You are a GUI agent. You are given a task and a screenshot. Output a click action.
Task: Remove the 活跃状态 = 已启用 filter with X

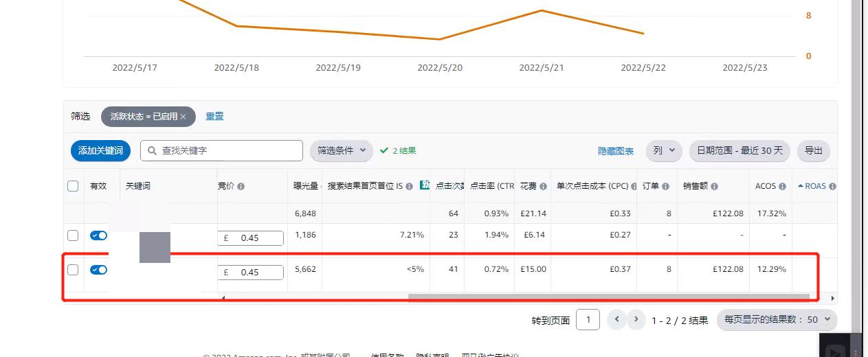click(183, 117)
